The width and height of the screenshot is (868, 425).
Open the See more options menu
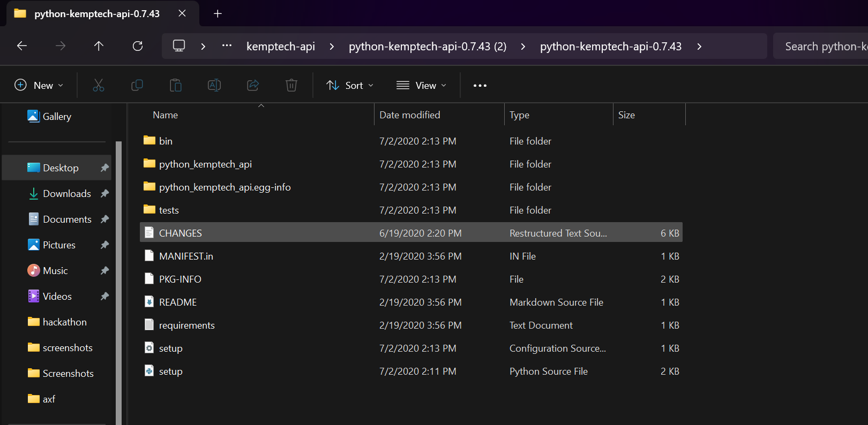point(480,85)
